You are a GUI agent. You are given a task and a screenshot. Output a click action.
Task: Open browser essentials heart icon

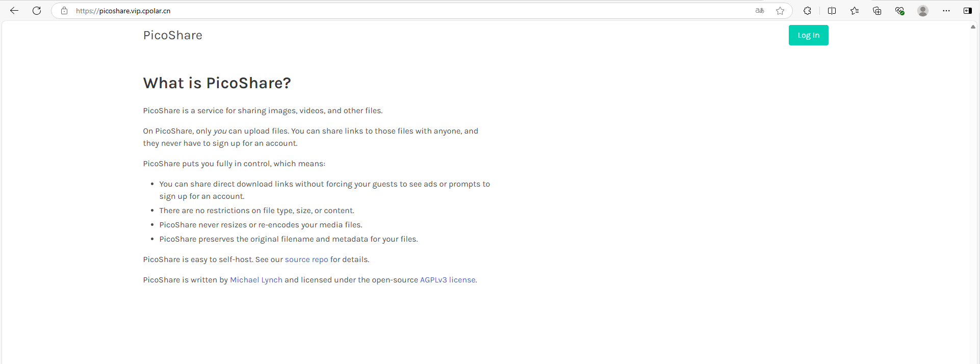tap(900, 11)
